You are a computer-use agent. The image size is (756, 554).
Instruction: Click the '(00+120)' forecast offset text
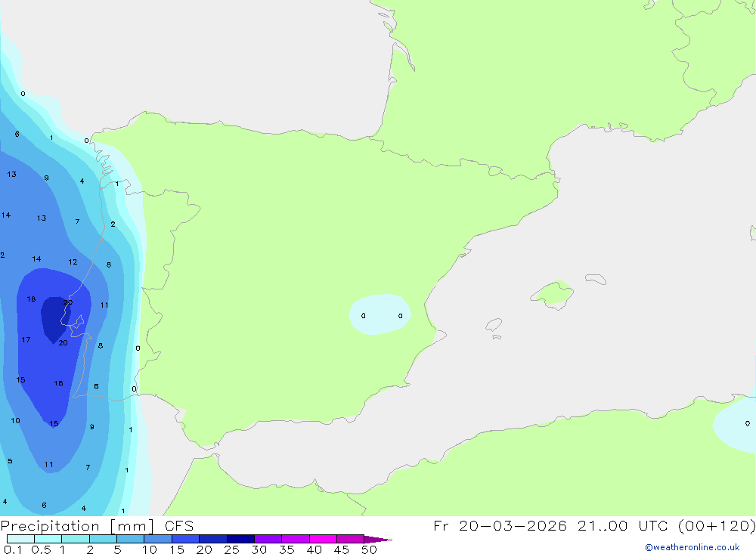717,526
